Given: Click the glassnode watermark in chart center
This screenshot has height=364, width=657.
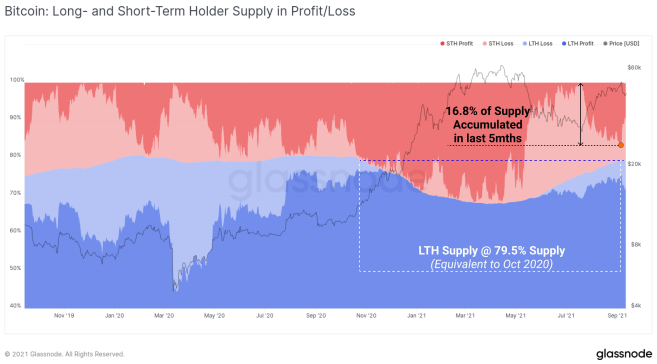Looking at the screenshot, I should [327, 182].
